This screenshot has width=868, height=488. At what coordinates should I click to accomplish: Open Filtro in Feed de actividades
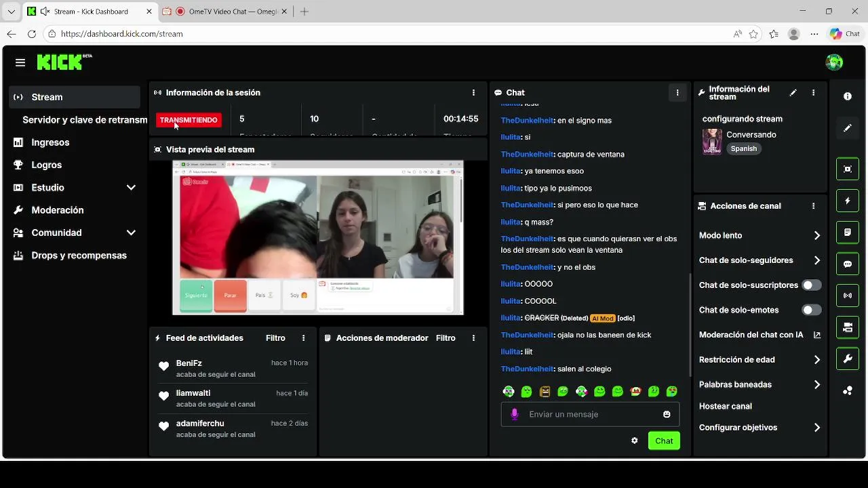click(275, 338)
